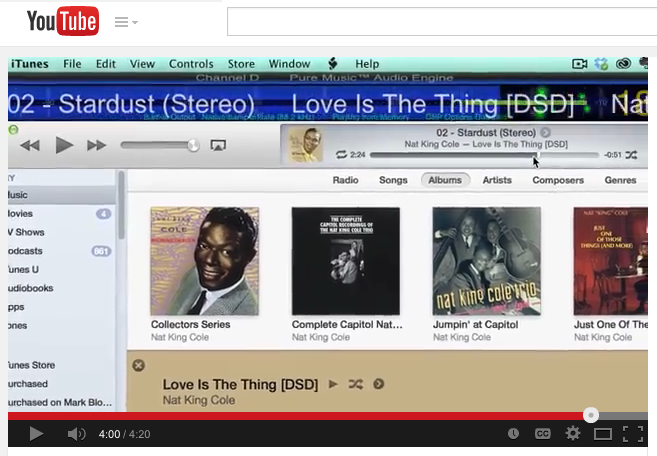Click the iTunes sidebar scrollbar
Image resolution: width=657 pixels, height=456 pixels.
(122, 205)
